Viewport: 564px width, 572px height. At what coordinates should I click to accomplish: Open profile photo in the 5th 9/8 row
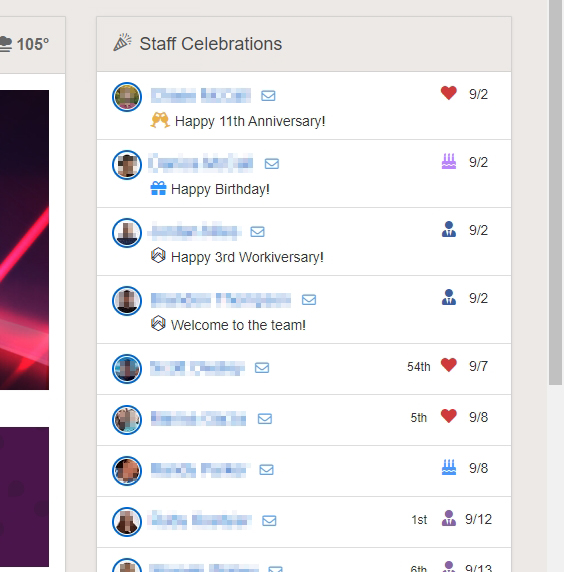[x=127, y=420]
